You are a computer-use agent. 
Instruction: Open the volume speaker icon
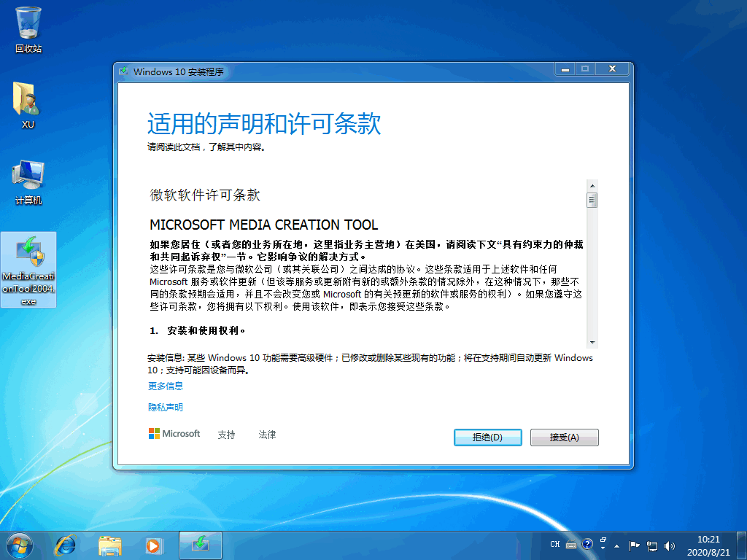(669, 545)
